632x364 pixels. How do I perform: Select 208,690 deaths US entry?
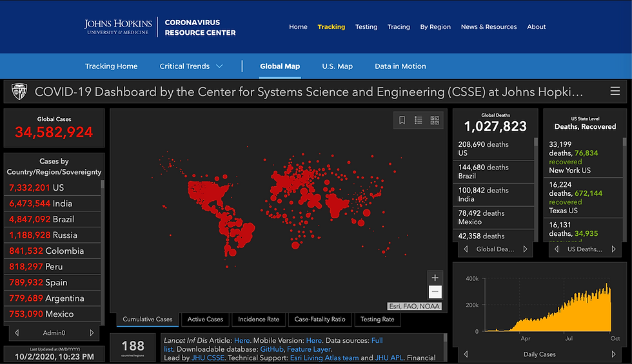click(494, 149)
